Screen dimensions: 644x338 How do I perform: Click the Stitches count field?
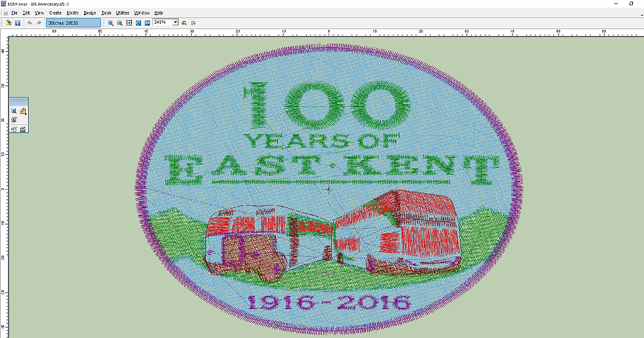[73, 23]
